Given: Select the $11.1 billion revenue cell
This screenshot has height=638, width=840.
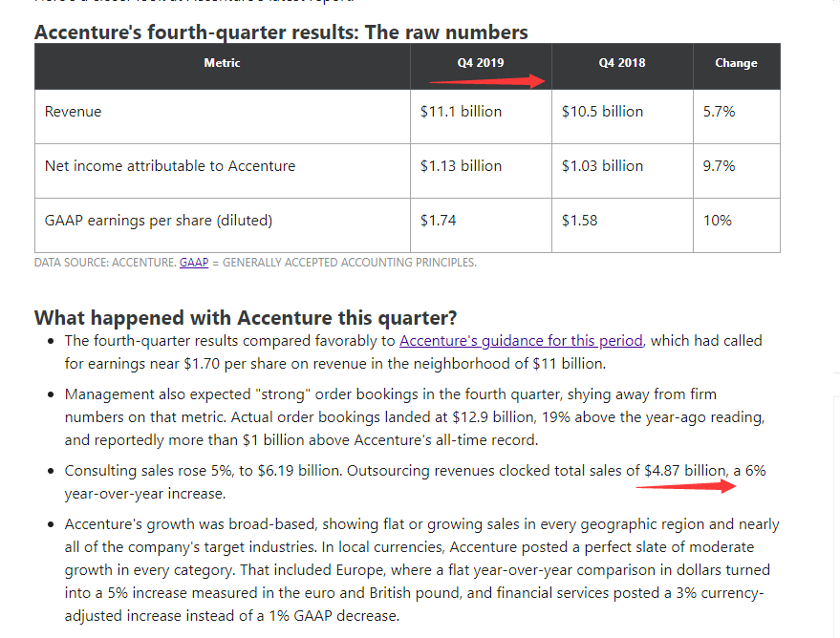Looking at the screenshot, I should point(481,117).
